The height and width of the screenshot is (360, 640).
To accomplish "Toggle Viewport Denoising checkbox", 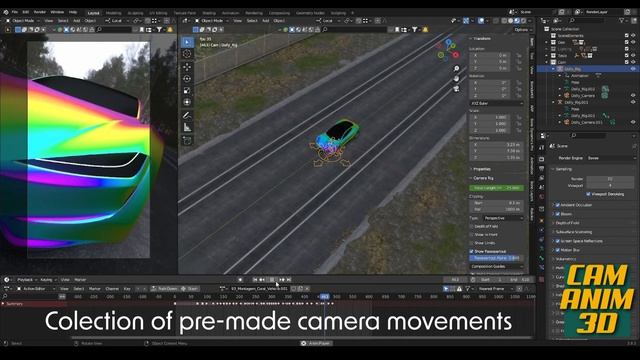I will (588, 194).
